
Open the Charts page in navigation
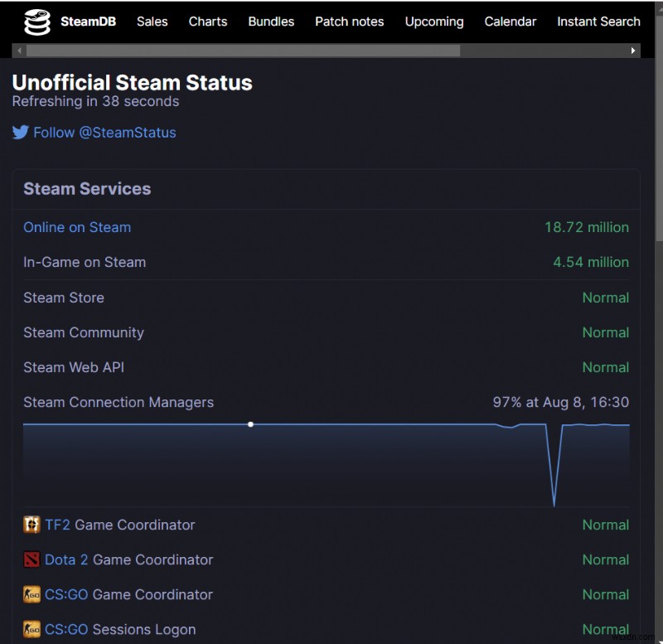(208, 22)
